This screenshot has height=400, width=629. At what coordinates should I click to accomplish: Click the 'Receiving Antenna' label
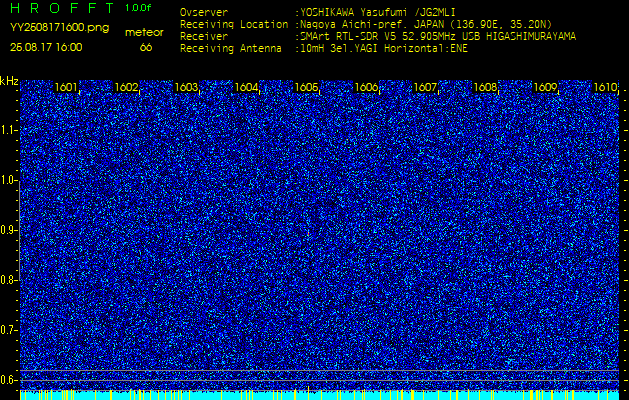[231, 49]
